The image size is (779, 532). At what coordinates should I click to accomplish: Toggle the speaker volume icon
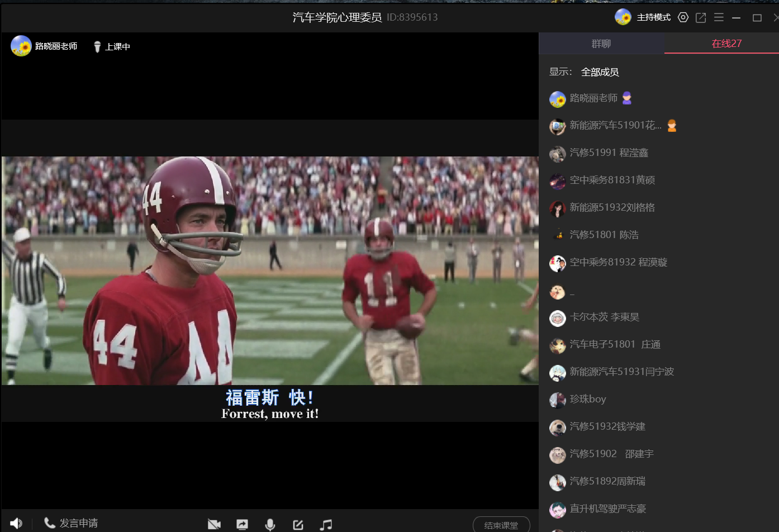[x=16, y=523]
